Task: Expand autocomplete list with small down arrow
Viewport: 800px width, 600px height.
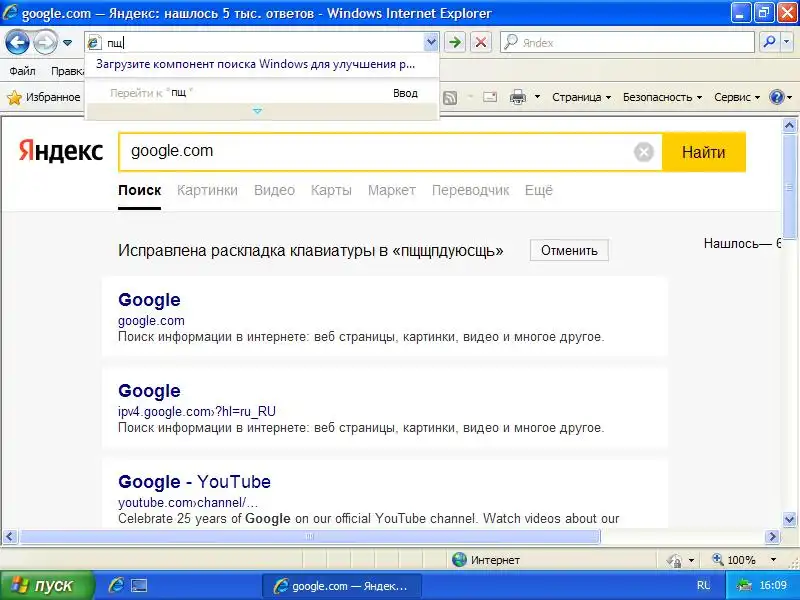Action: pyautogui.click(x=258, y=111)
